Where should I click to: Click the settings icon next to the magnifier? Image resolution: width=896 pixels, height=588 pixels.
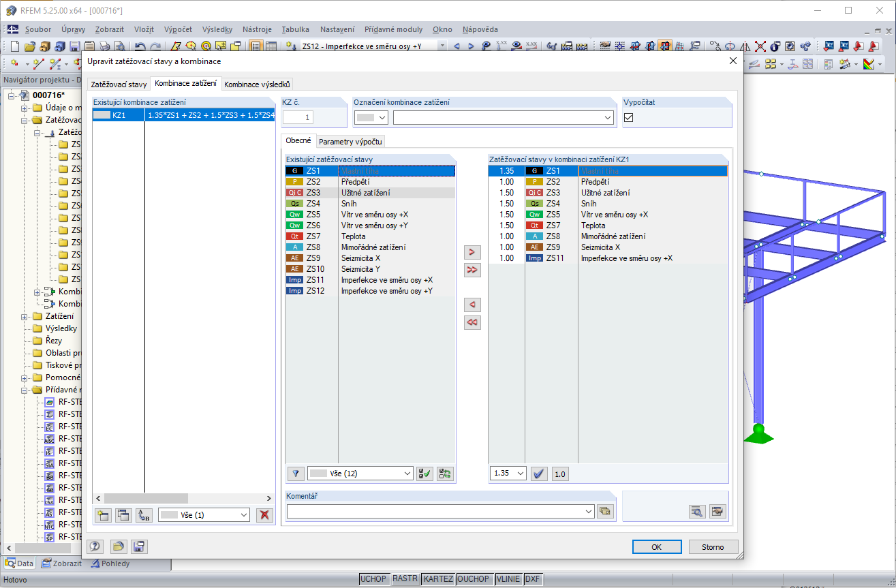(717, 511)
